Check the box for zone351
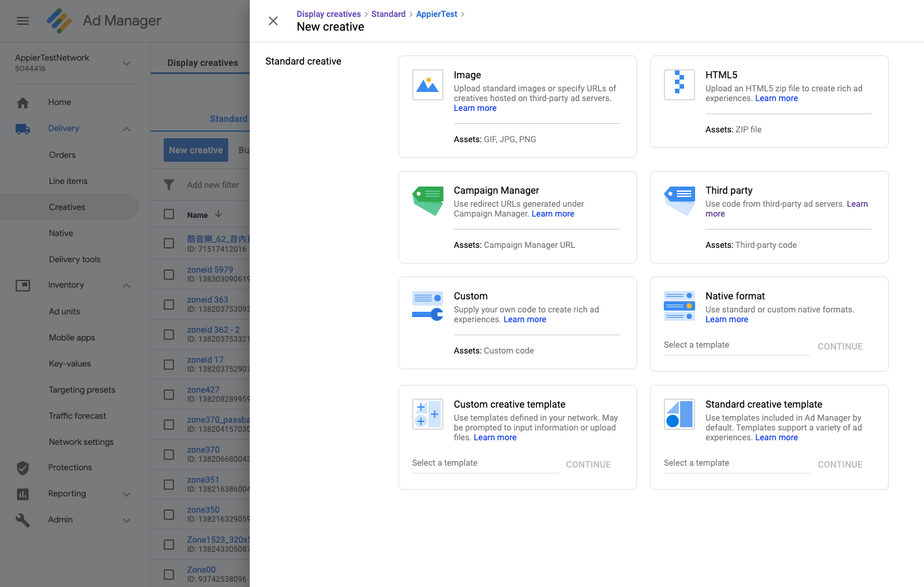Image resolution: width=924 pixels, height=587 pixels. (x=169, y=485)
